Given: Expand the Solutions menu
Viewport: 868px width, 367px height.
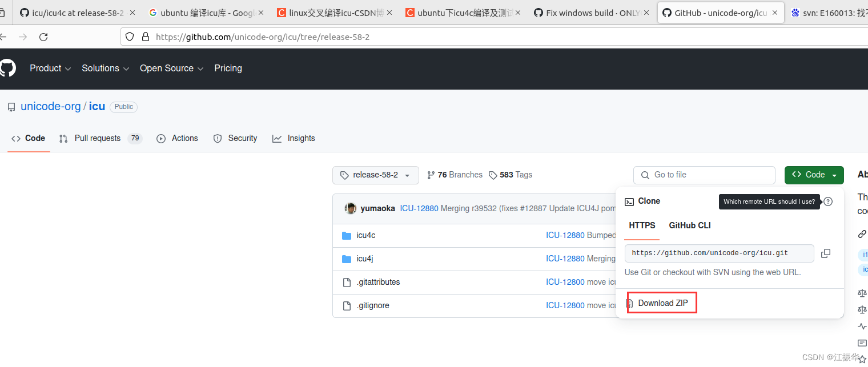Looking at the screenshot, I should point(106,68).
